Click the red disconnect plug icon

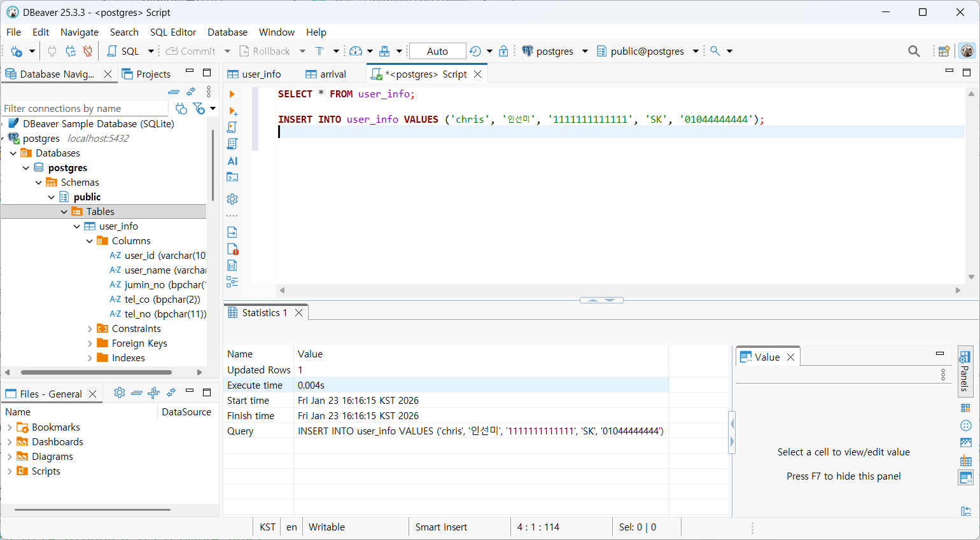click(88, 52)
